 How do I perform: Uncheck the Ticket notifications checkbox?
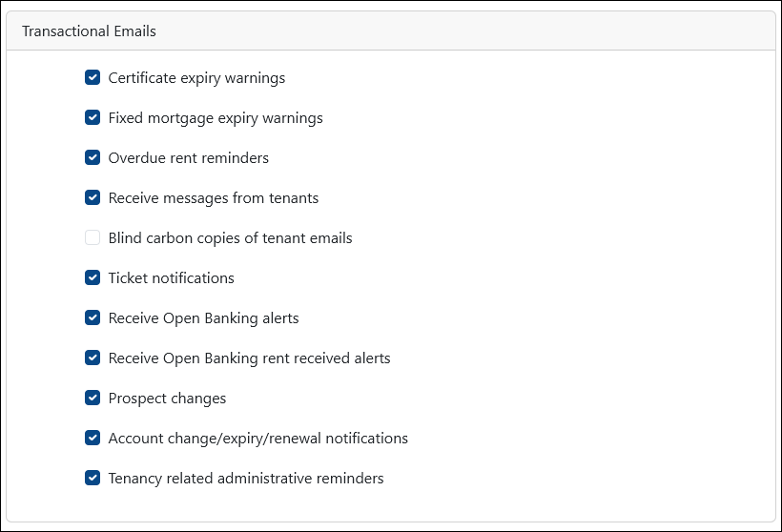[x=93, y=277]
